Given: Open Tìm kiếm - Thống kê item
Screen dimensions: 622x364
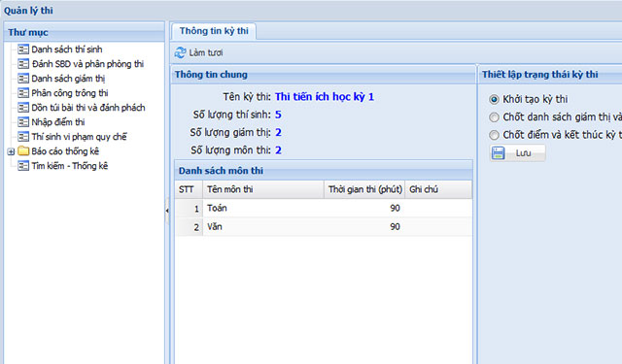Looking at the screenshot, I should click(70, 166).
